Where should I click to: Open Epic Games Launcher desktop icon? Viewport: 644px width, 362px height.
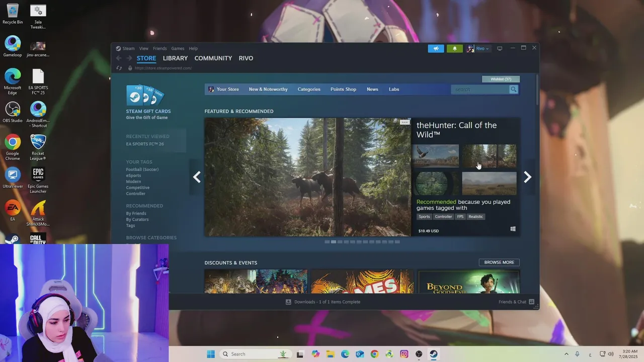coord(38,180)
